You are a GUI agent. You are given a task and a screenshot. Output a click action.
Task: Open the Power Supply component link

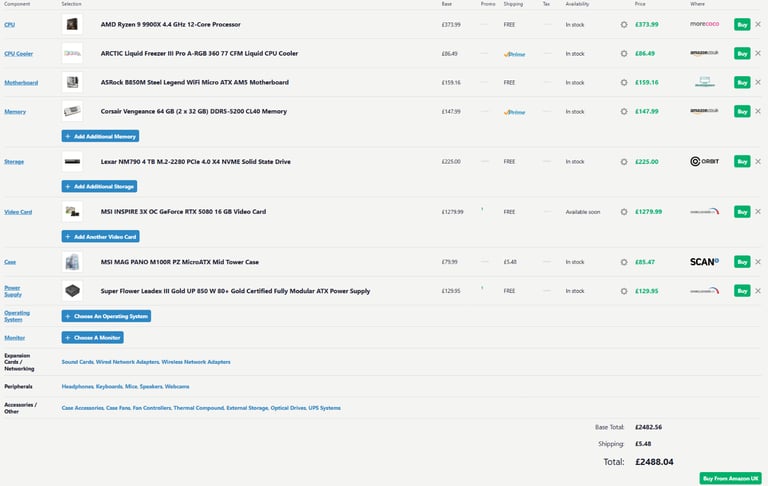[13, 291]
